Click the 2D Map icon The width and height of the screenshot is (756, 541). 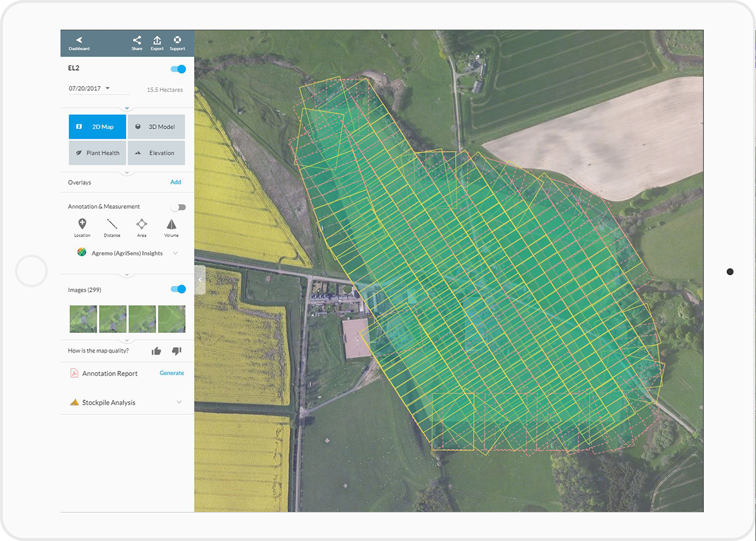[79, 127]
